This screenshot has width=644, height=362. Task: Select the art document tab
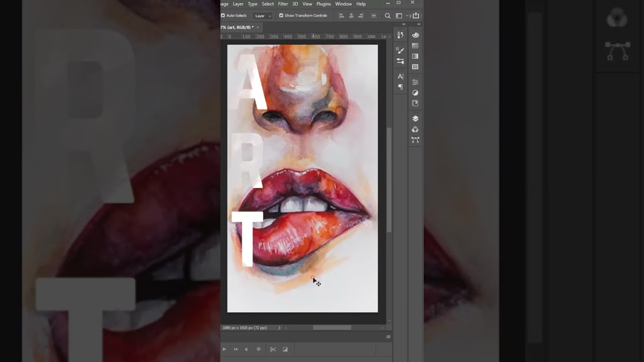237,27
